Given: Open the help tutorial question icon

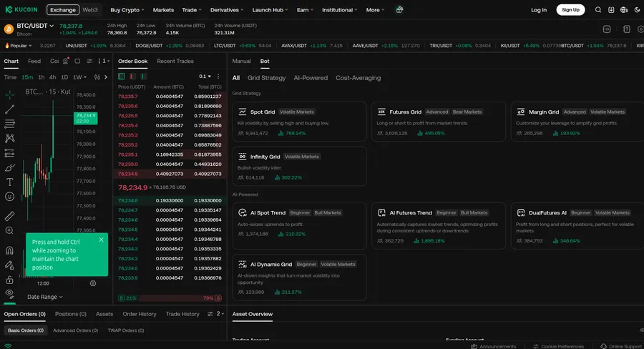Looking at the screenshot, I should click(626, 29).
